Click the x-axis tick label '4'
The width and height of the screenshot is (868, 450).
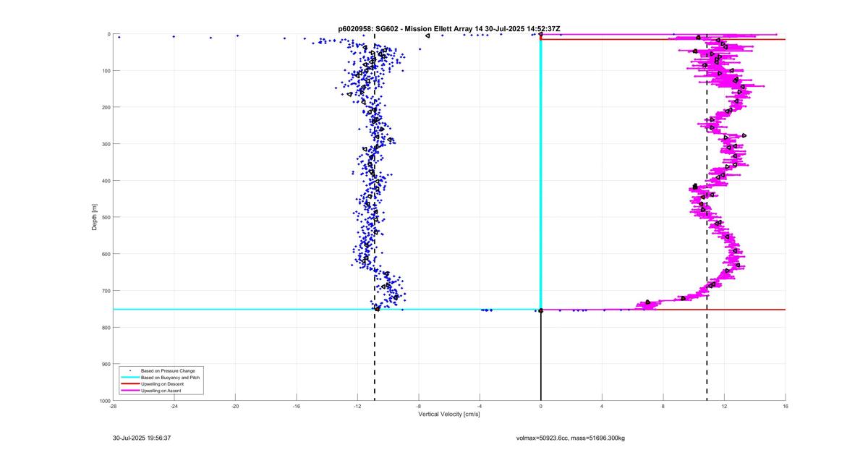coord(602,406)
